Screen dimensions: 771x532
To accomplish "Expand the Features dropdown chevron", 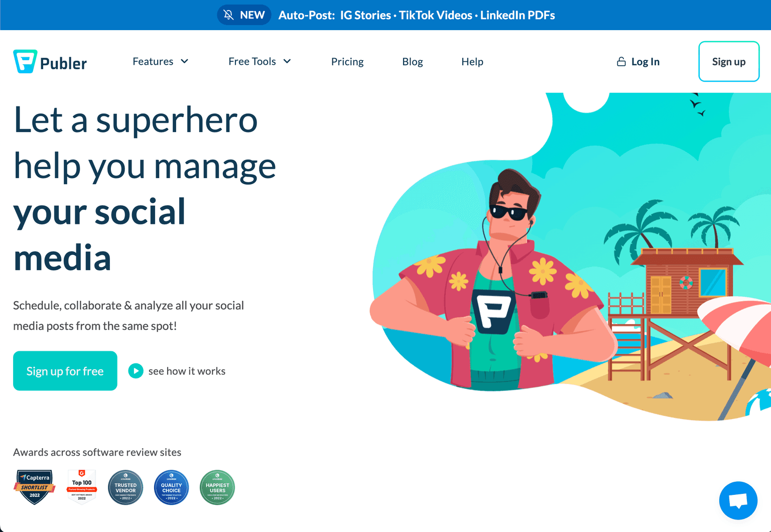I will [185, 61].
